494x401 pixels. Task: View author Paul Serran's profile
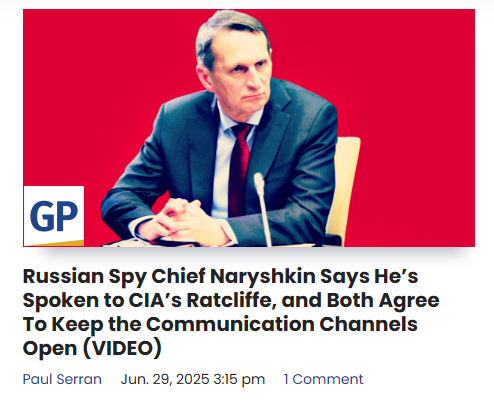(x=62, y=379)
